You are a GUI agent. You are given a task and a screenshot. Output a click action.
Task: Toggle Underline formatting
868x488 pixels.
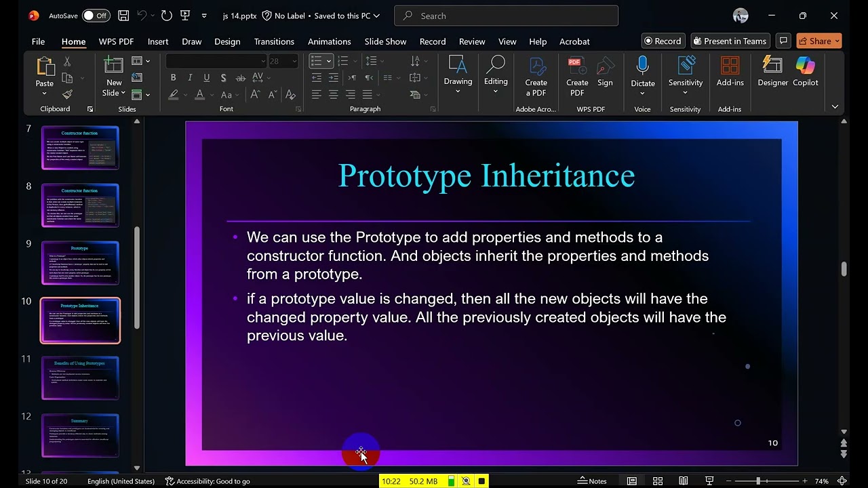(207, 78)
